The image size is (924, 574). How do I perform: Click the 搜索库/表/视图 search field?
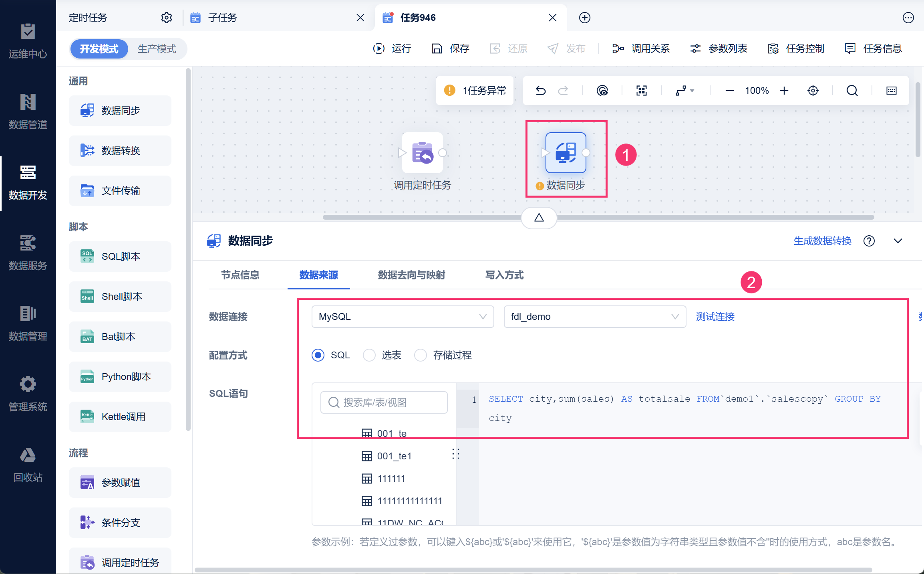384,402
